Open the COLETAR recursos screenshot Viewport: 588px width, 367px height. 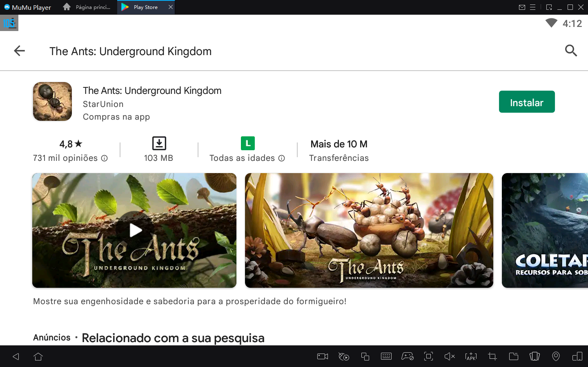point(545,230)
